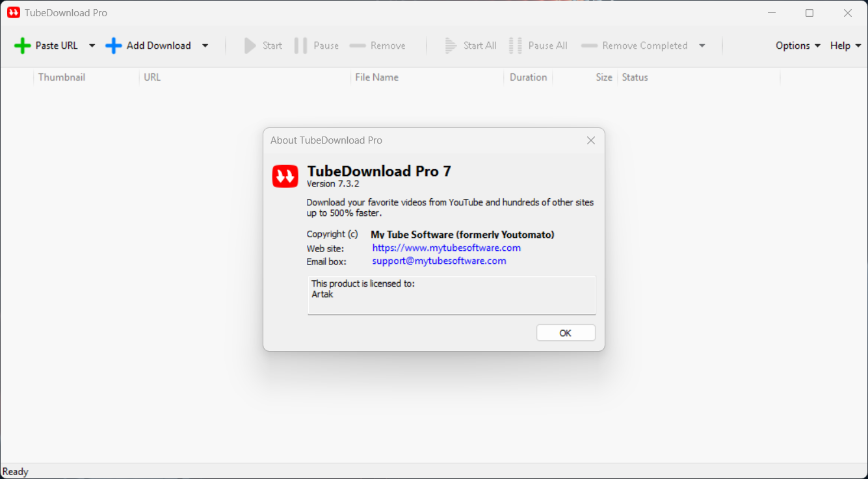Open the support email address link
The width and height of the screenshot is (868, 479).
coord(439,261)
